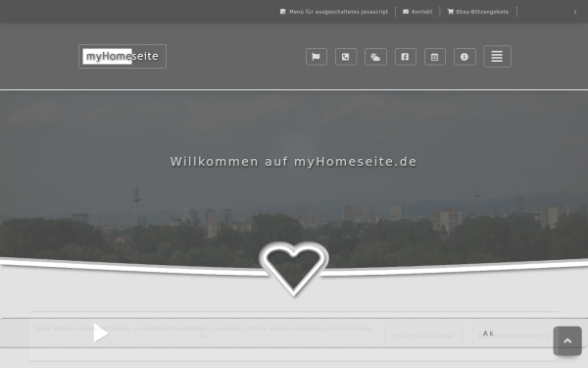Click the info circle icon button
Image resolution: width=588 pixels, height=368 pixels.
(x=465, y=57)
